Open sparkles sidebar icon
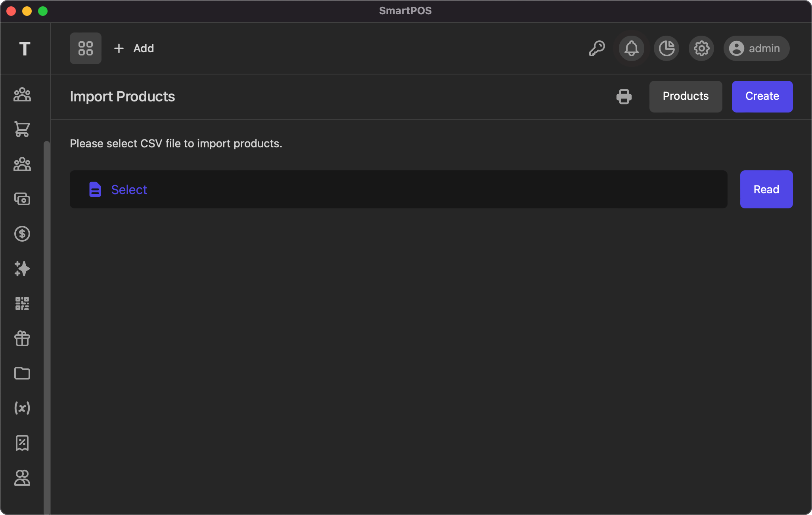Screen dimensions: 812x515 coord(22,269)
